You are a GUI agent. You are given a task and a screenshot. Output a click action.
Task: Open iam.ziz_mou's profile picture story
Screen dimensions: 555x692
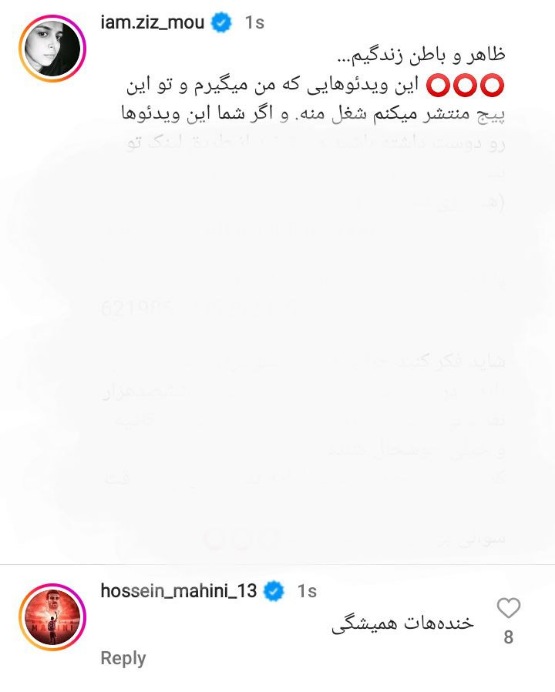click(52, 48)
